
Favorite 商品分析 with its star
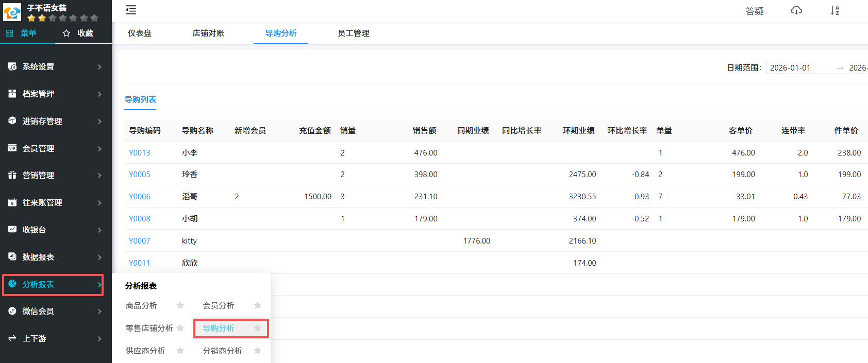[x=180, y=305]
